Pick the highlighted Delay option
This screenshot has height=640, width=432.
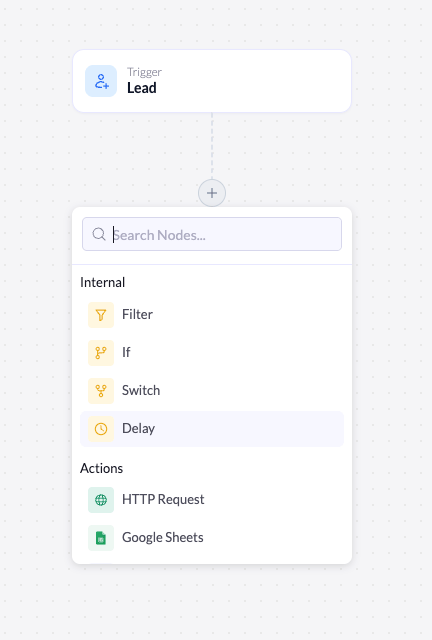(212, 429)
